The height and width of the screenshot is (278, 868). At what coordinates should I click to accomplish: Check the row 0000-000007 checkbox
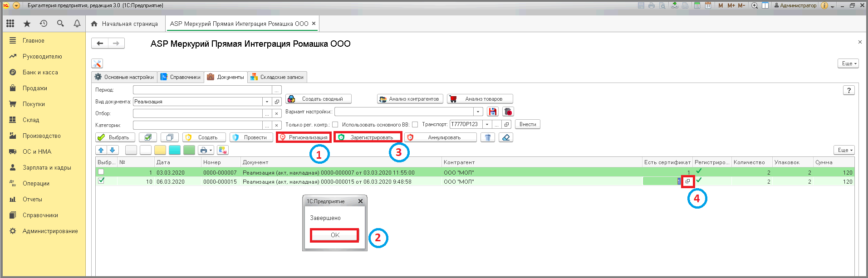(x=101, y=172)
